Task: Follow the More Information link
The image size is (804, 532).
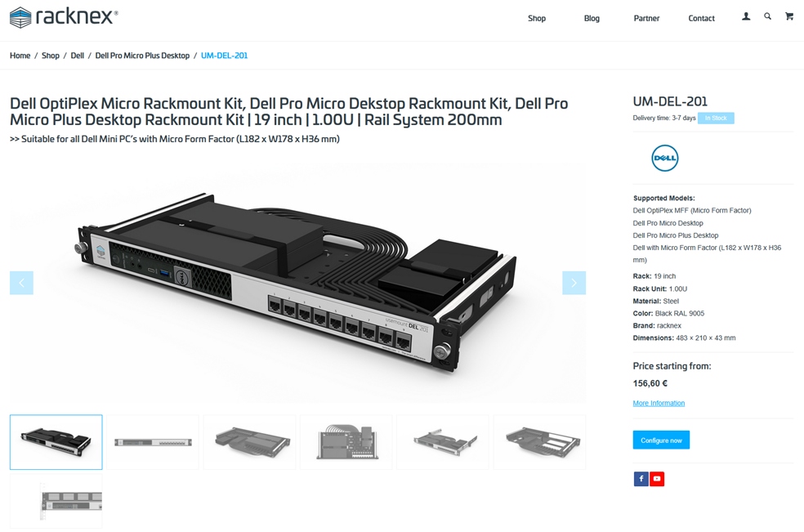Action: 659,403
